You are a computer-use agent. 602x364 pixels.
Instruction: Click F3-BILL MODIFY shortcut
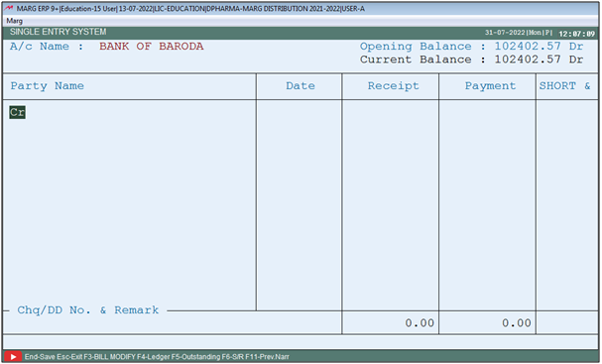[109, 357]
